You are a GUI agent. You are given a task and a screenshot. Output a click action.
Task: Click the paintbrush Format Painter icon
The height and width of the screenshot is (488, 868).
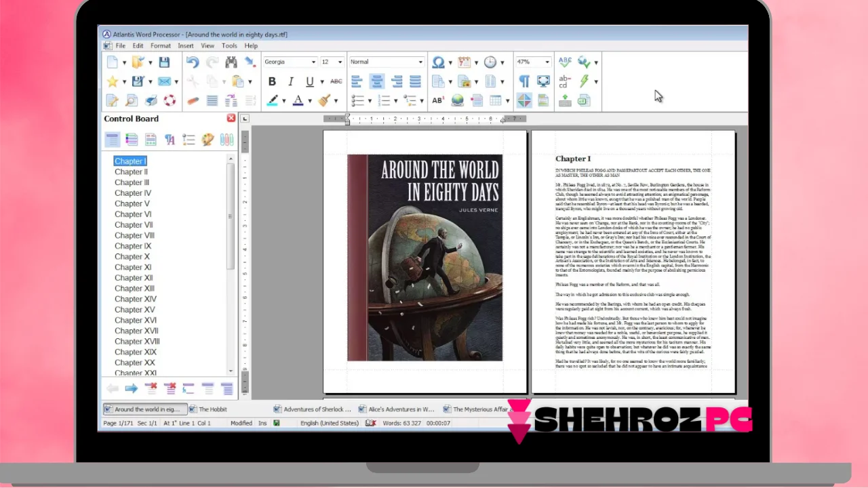click(324, 100)
